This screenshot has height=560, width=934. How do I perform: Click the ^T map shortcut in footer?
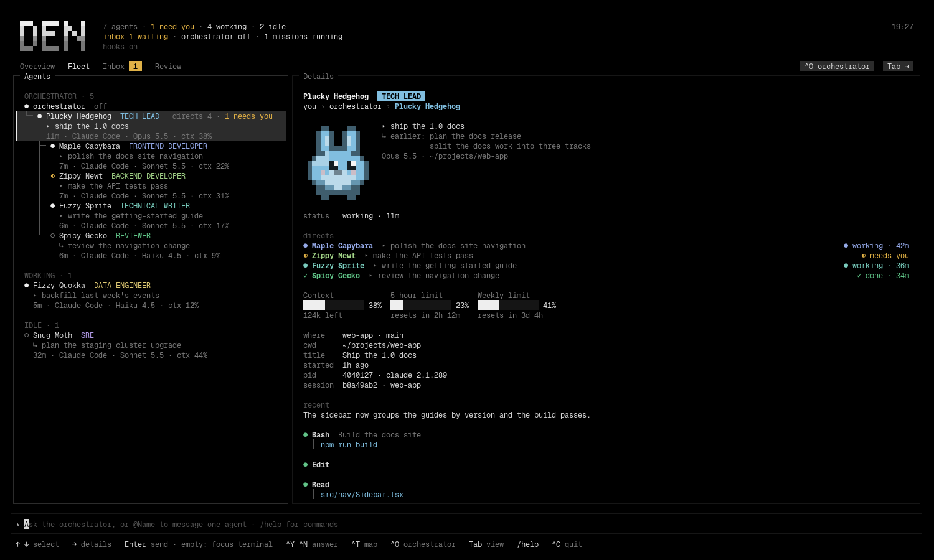[x=364, y=544]
